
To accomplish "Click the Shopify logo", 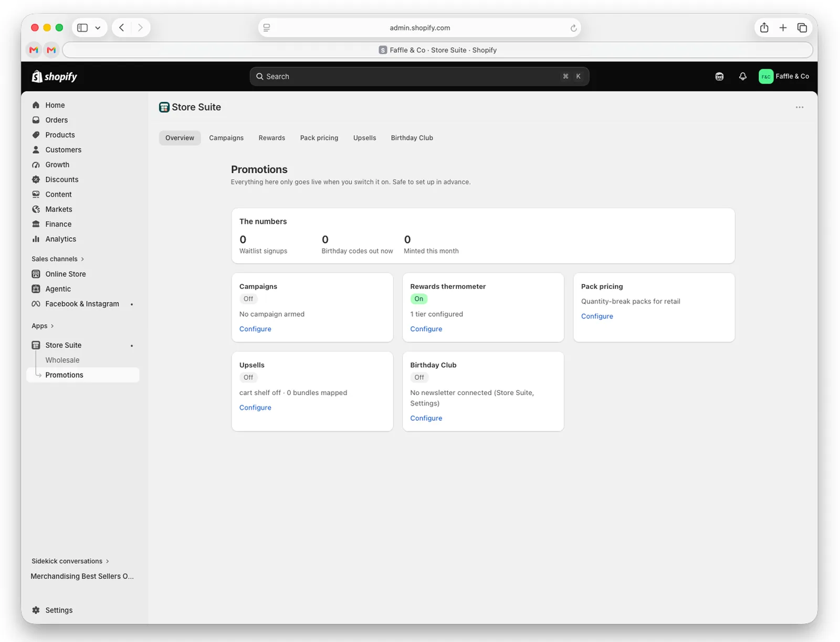I will coord(55,77).
